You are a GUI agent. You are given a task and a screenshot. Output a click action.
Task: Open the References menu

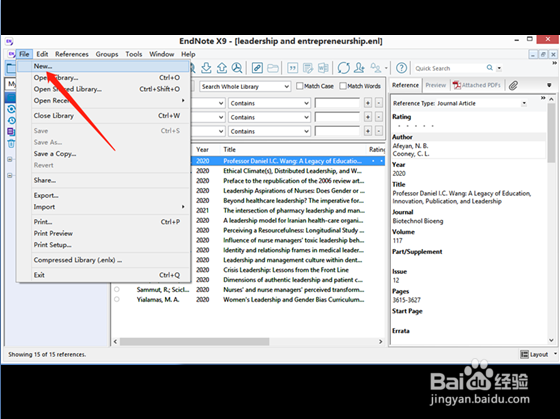click(72, 54)
